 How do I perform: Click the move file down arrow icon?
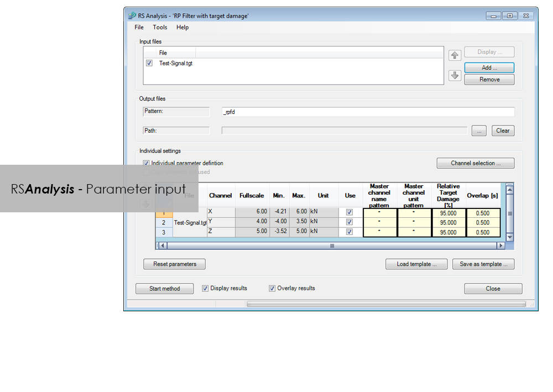455,76
